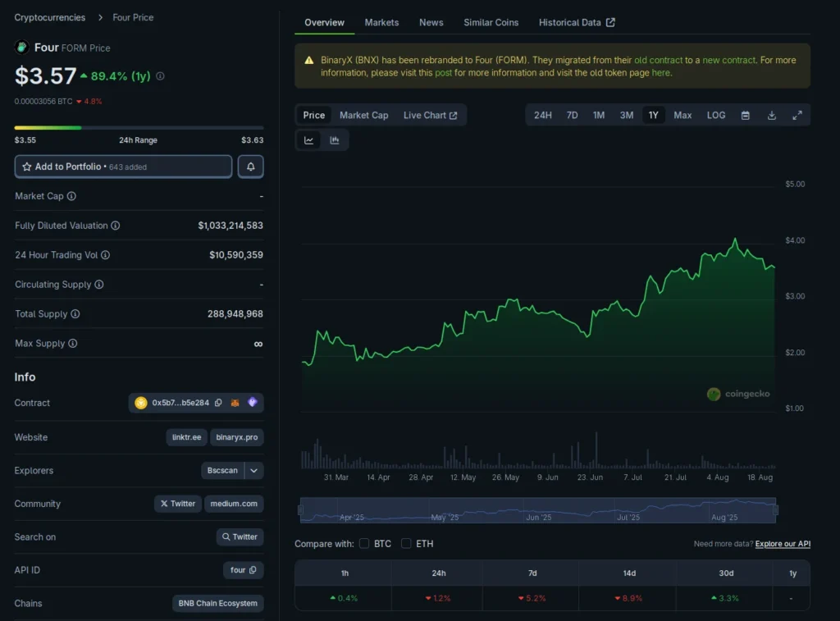Open the linktr.ee website link
This screenshot has height=621, width=840.
(x=186, y=437)
